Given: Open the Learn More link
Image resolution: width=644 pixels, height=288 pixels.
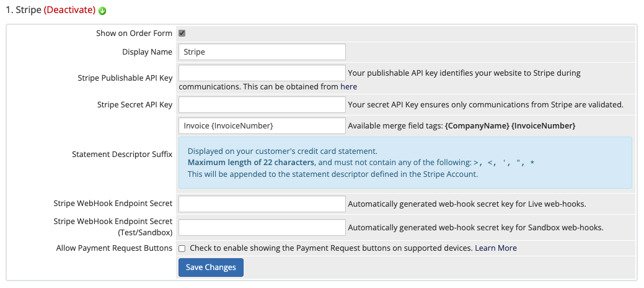Looking at the screenshot, I should pos(496,248).
